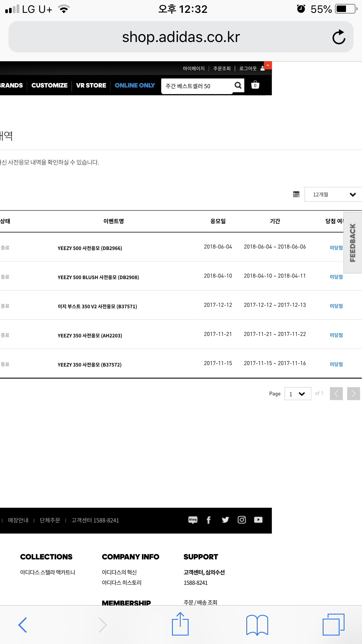
Task: Open the Page number dropdown
Action: (298, 394)
